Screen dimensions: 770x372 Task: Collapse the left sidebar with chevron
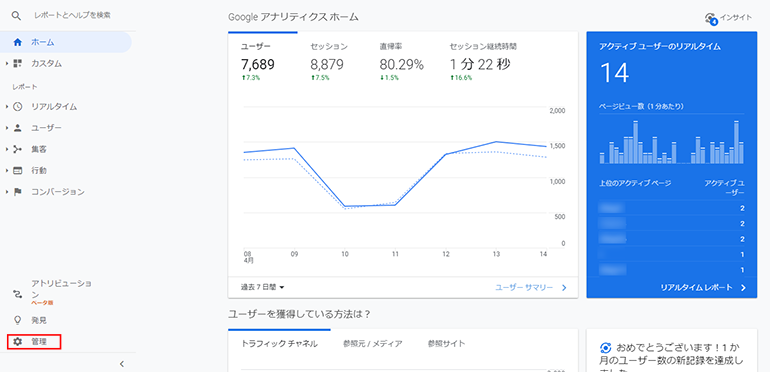click(122, 364)
